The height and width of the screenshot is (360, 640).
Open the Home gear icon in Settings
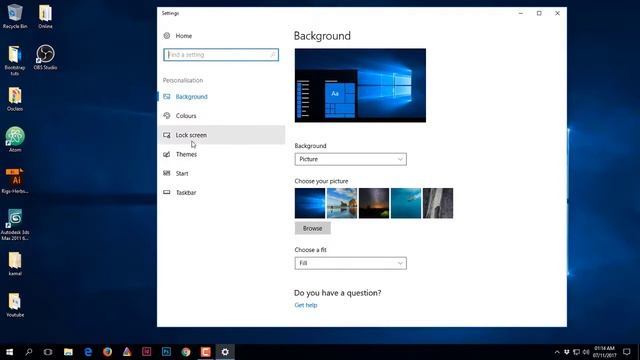(167, 36)
